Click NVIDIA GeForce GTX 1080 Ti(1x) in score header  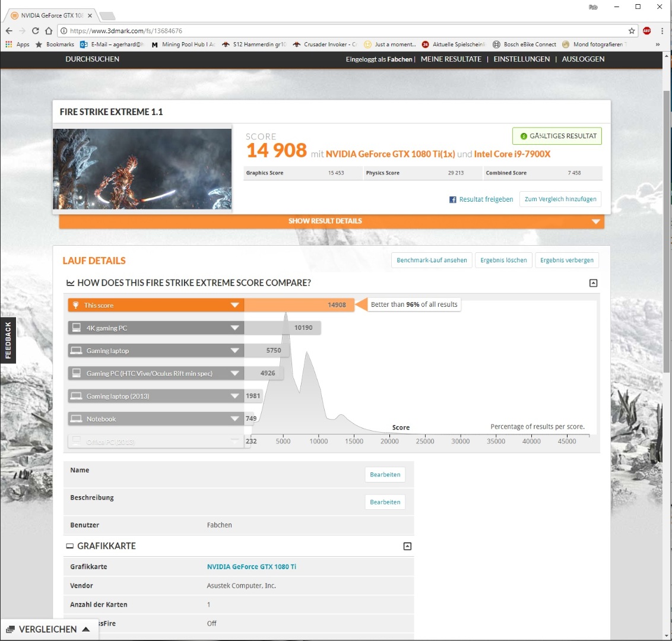(391, 154)
